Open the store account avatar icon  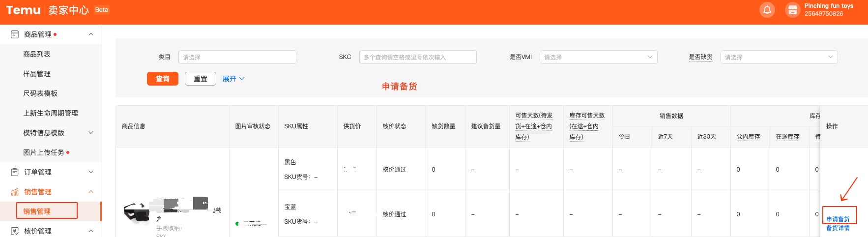coord(792,10)
